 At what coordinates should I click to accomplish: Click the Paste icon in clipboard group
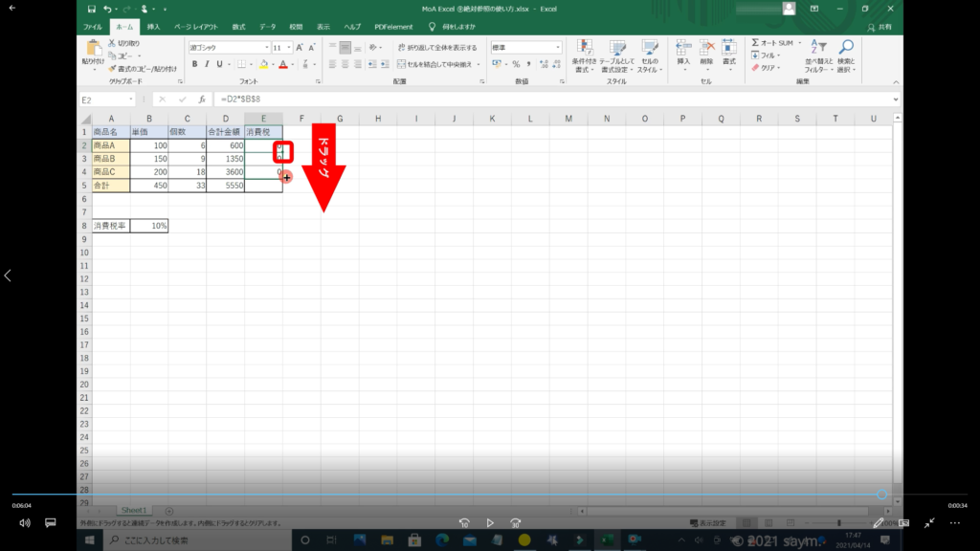point(93,48)
